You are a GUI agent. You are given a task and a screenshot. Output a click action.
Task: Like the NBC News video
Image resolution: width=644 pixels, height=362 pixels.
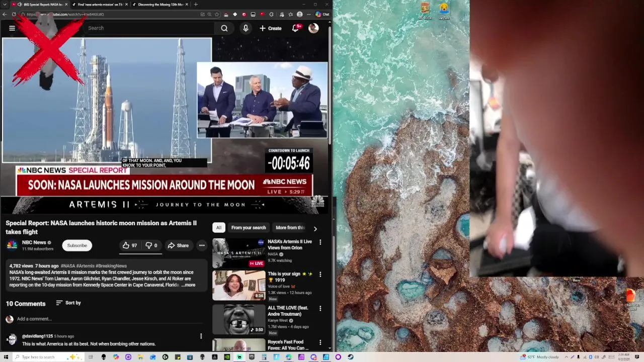(x=129, y=245)
